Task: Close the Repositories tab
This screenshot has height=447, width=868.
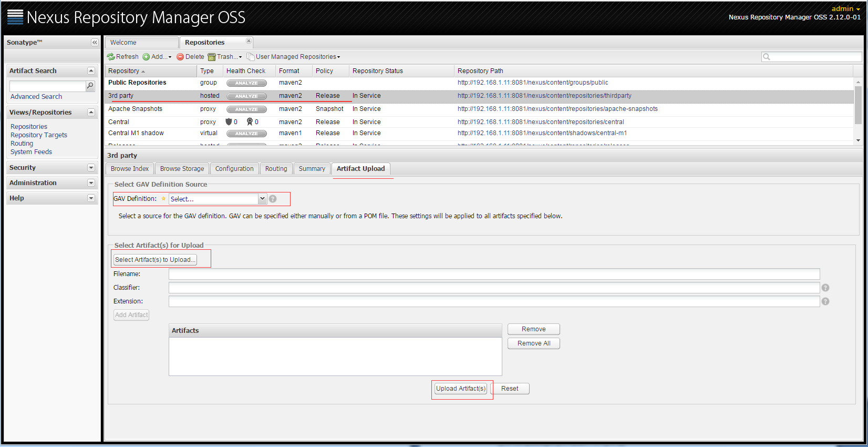Action: [x=249, y=41]
